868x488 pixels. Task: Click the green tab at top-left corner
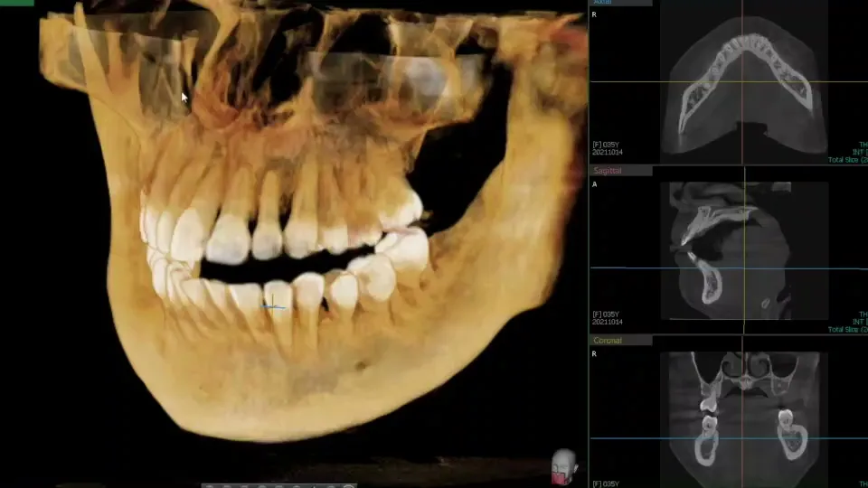tap(16, 3)
